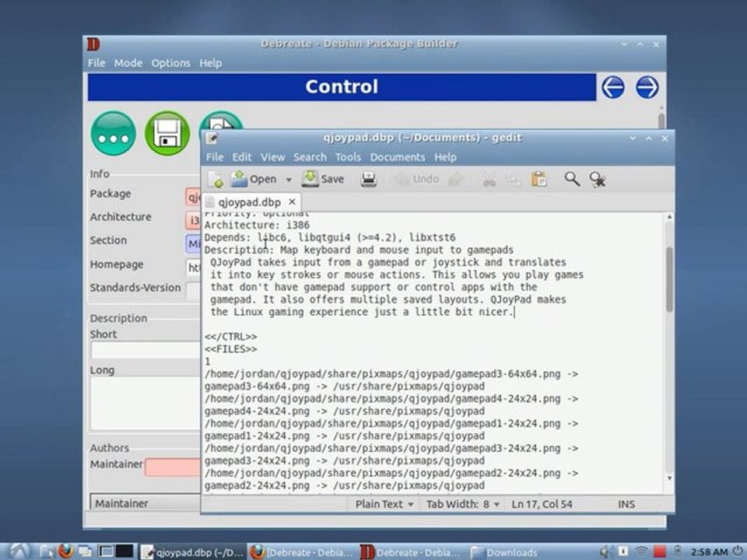Open gedit Tools menu
Screen dimensions: 747x560
pyautogui.click(x=348, y=157)
